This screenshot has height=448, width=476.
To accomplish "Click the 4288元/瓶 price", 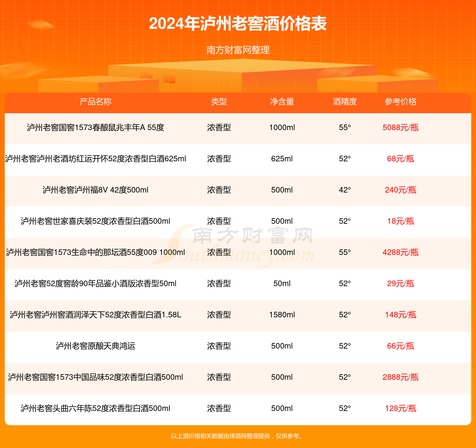I will 401,252.
